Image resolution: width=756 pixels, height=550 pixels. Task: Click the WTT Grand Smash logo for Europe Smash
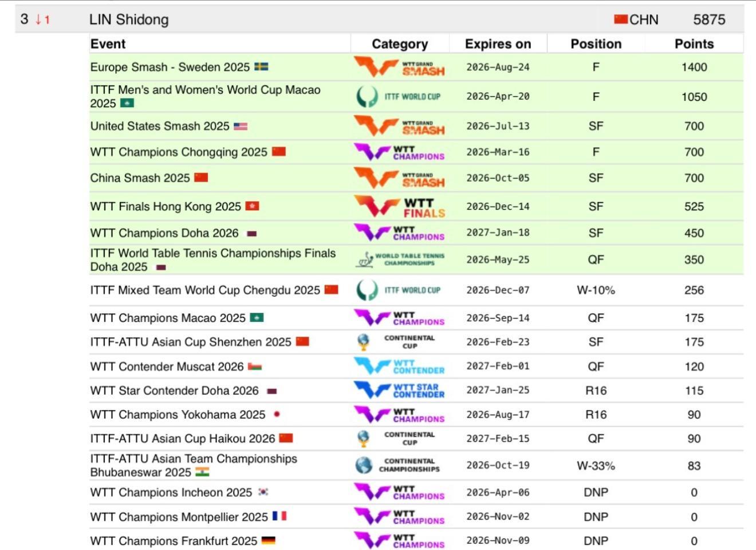399,67
